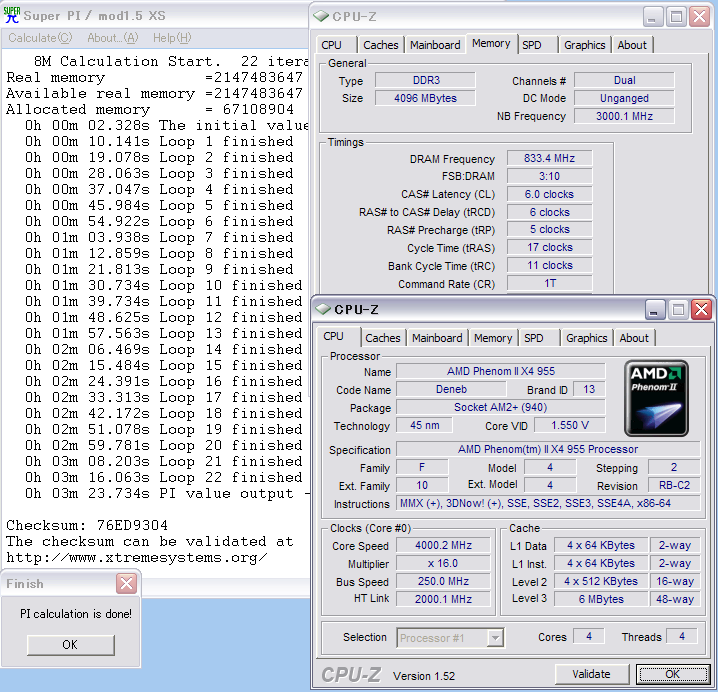This screenshot has height=692, width=718.
Task: Click the FSB:DRAM 3:10 value
Action: click(x=549, y=176)
